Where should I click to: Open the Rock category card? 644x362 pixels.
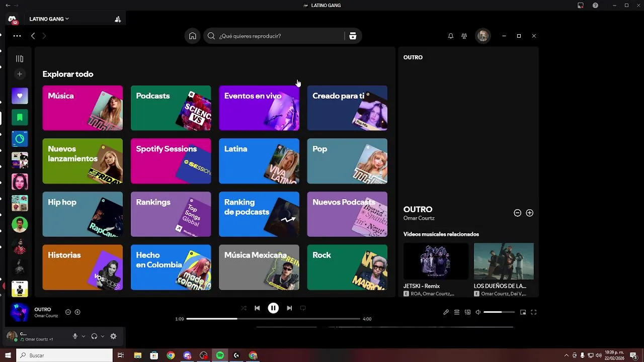[x=347, y=267]
